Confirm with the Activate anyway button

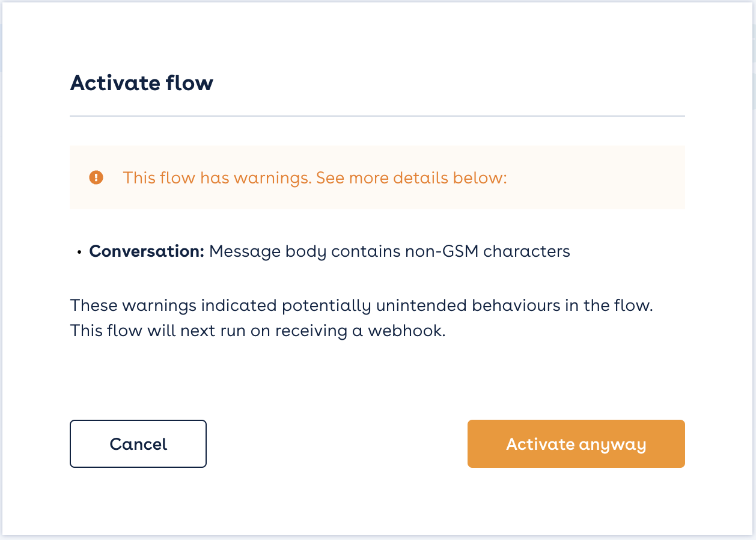[576, 444]
